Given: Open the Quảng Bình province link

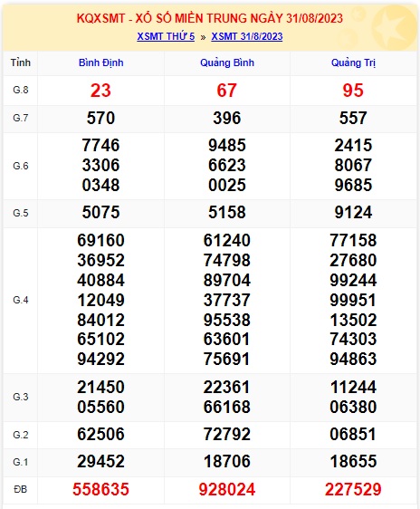Looking at the screenshot, I should point(227,62).
